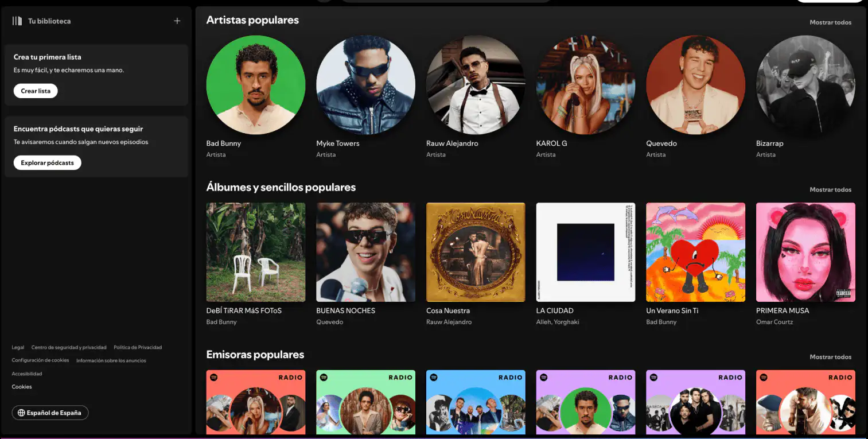The width and height of the screenshot is (868, 439).
Task: Click the plus icon to create a playlist
Action: 177,21
